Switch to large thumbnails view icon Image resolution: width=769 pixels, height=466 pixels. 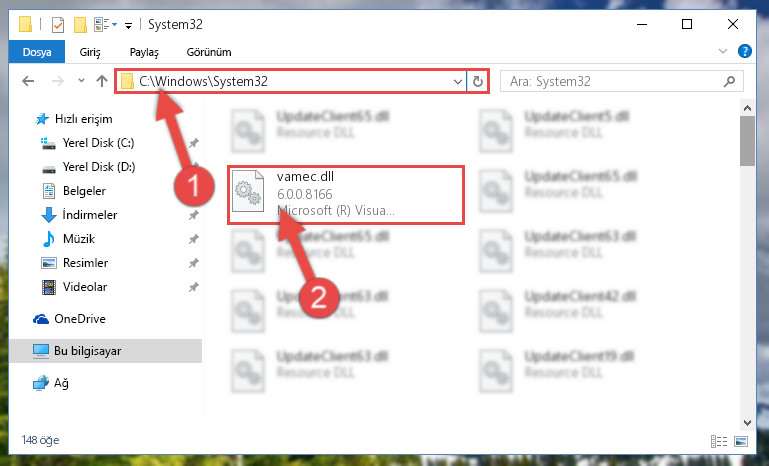(x=741, y=441)
